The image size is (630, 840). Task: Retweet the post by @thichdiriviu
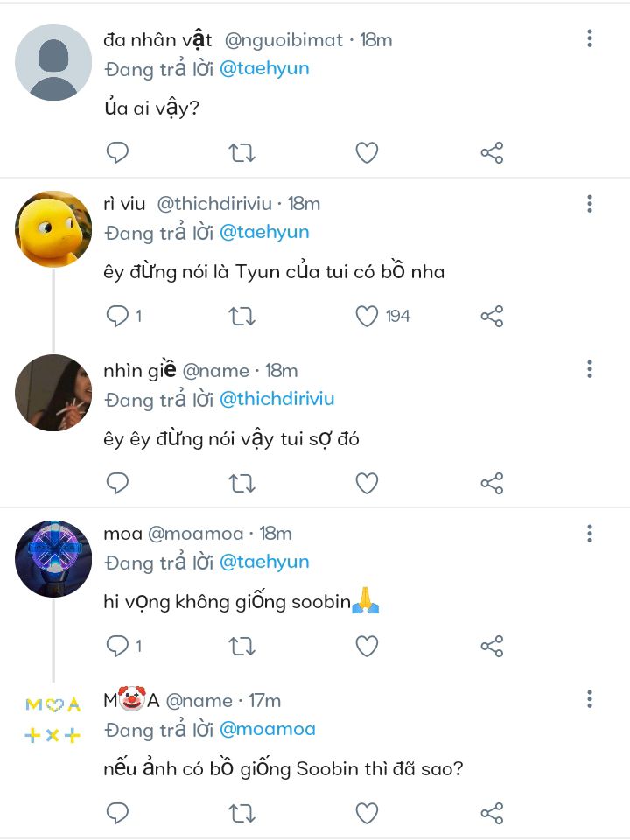coord(241,316)
